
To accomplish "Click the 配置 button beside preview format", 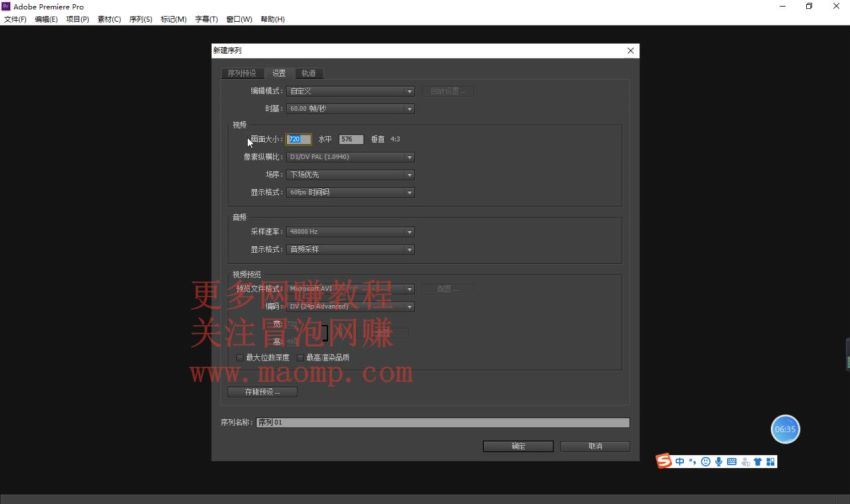I will 449,289.
